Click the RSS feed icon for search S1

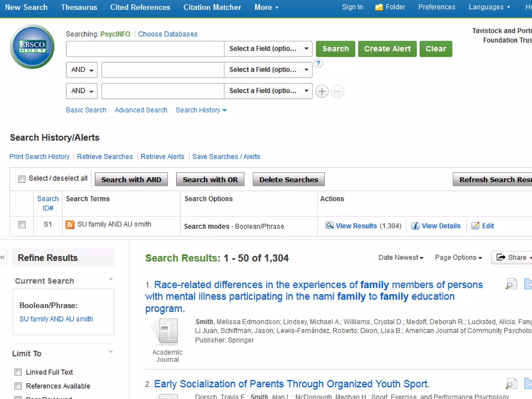click(70, 225)
